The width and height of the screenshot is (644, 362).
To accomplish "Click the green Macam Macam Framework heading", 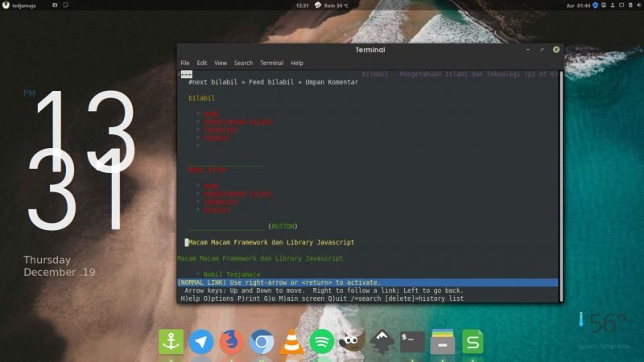I will (260, 258).
